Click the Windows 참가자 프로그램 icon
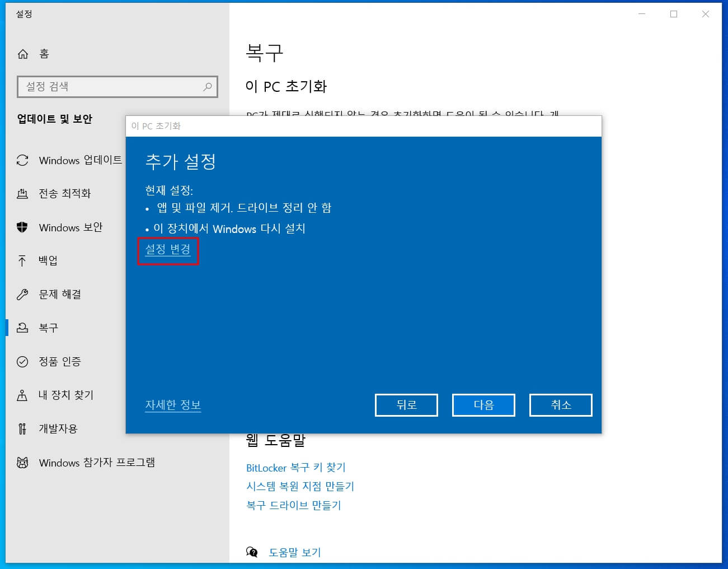 (22, 462)
